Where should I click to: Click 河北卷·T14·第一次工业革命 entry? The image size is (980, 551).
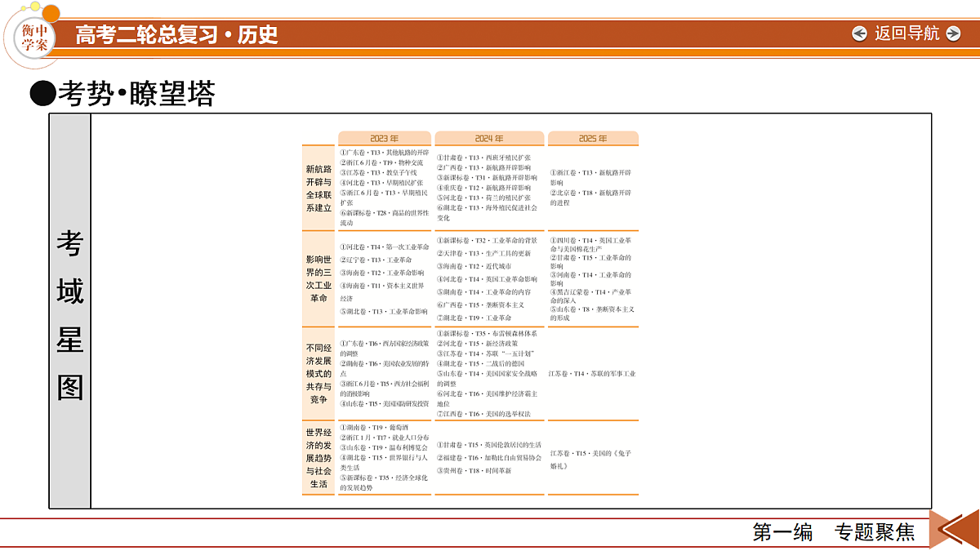point(384,247)
